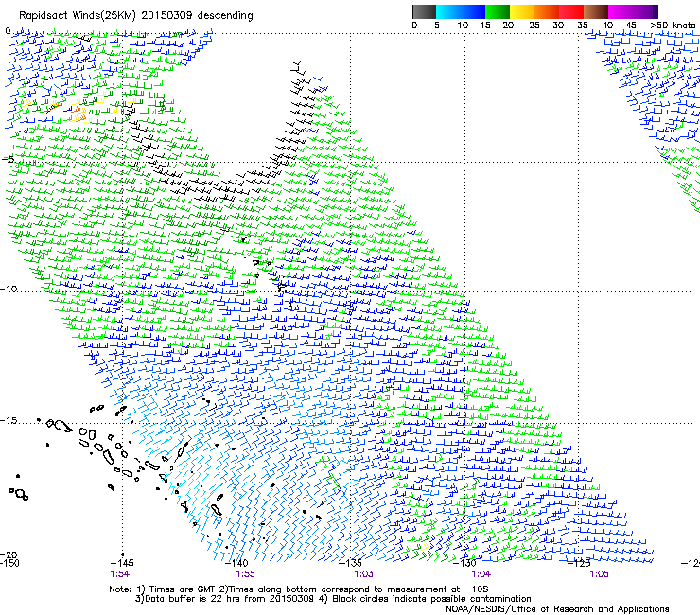The image size is (700, 615).
Task: Click the '-140' longitude axis label
Action: click(x=236, y=563)
